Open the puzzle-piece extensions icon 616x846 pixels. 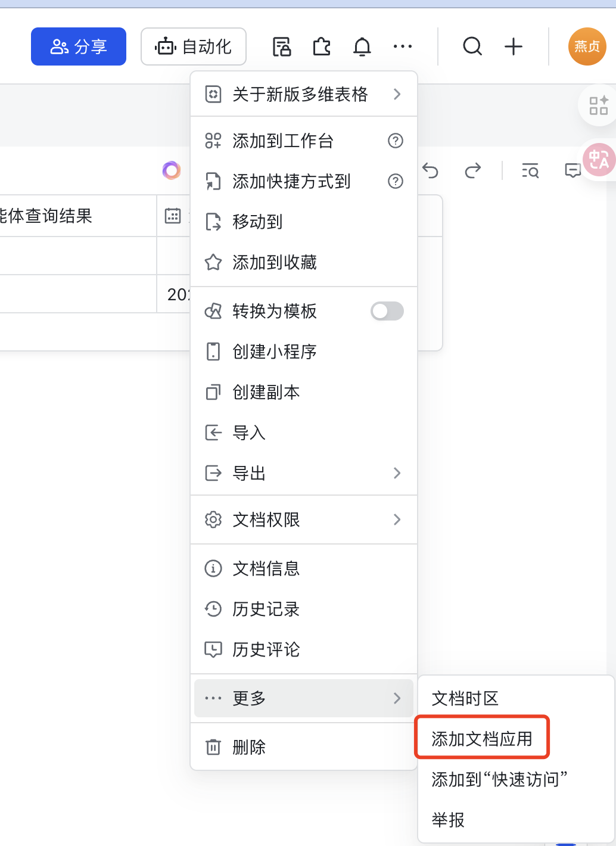click(322, 46)
